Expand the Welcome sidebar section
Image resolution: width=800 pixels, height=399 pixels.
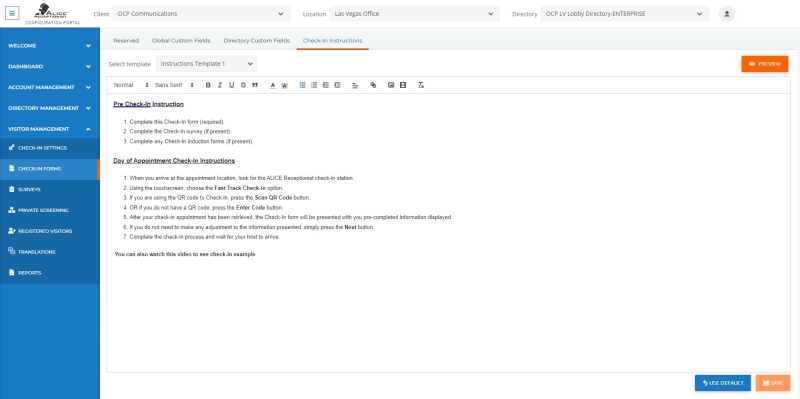49,46
